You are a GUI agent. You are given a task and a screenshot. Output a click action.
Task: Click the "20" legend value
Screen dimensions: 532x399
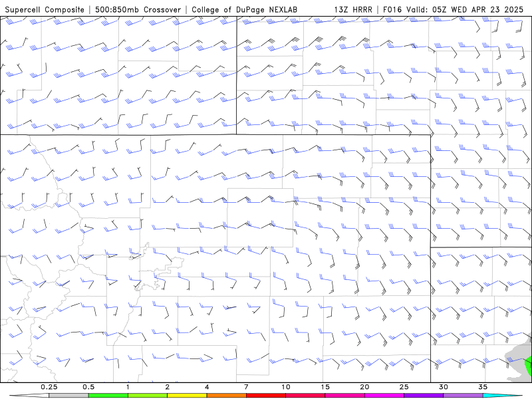364,387
